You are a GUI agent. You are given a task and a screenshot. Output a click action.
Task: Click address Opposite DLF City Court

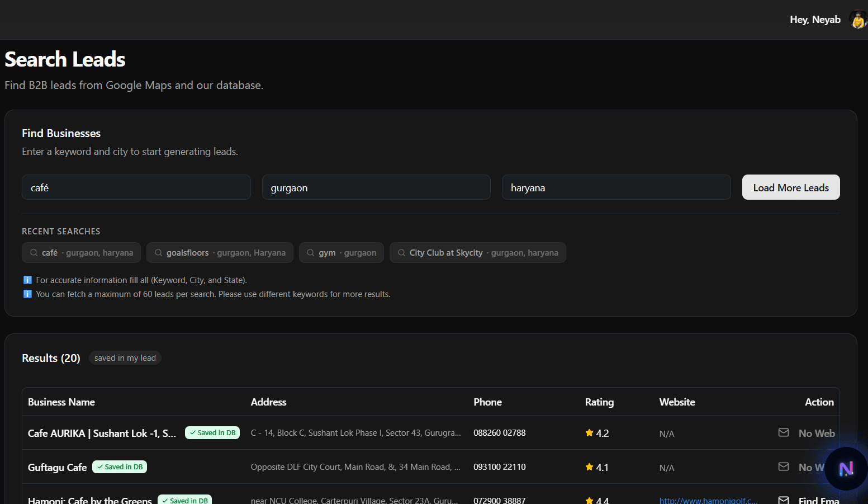355,467
